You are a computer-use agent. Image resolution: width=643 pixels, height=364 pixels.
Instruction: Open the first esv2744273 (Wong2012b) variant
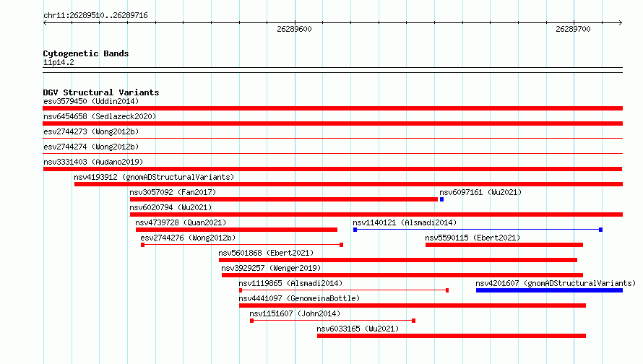91,131
